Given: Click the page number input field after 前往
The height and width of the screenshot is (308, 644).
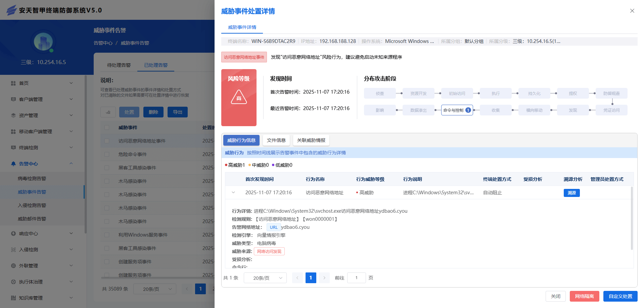Looking at the screenshot, I should tap(356, 278).
